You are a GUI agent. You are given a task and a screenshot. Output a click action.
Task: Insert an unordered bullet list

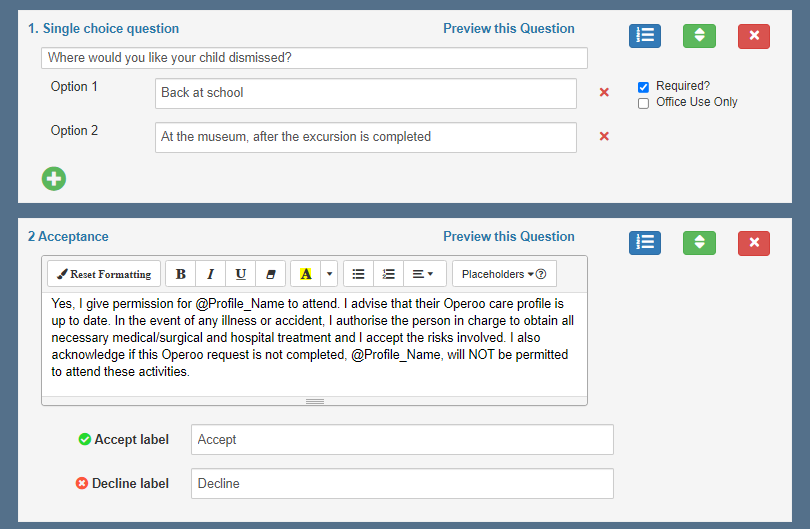click(358, 274)
